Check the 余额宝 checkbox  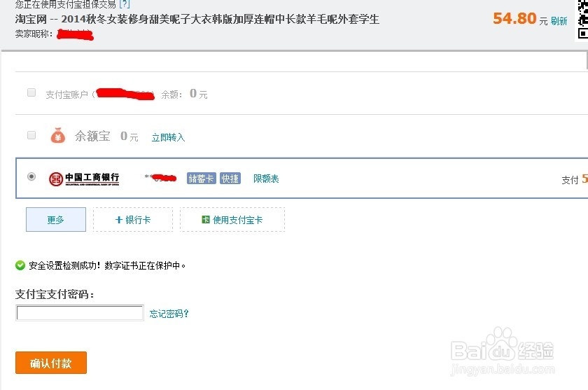[31, 135]
